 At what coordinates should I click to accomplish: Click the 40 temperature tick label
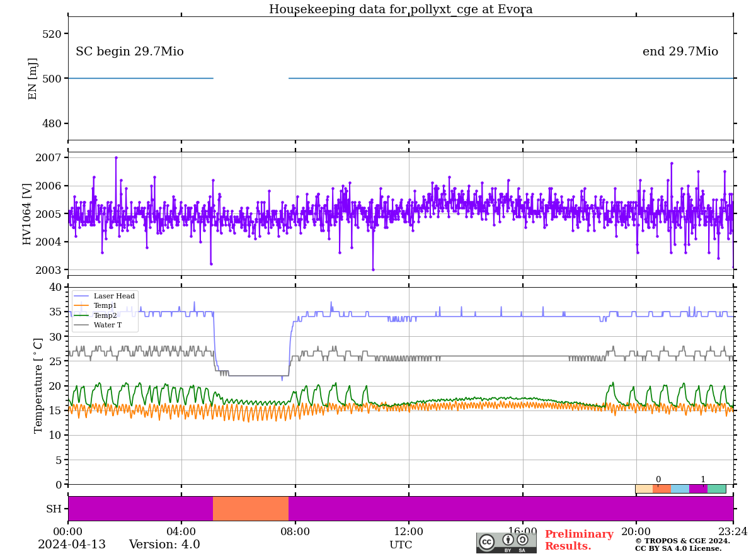(56, 287)
